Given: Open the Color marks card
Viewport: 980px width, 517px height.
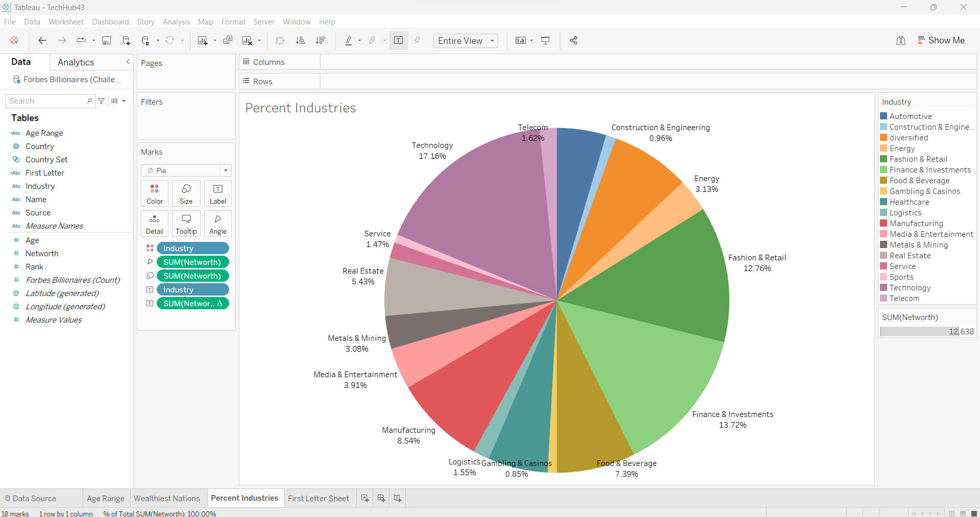Looking at the screenshot, I should pyautogui.click(x=155, y=193).
